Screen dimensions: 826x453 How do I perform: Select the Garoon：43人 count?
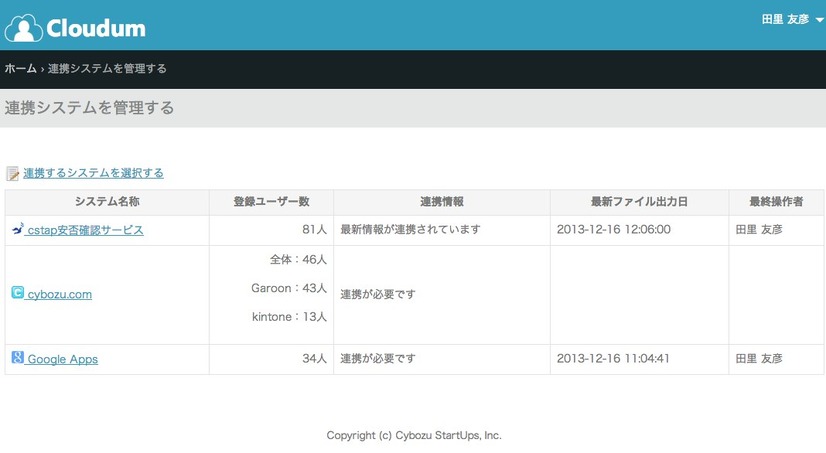pos(289,288)
